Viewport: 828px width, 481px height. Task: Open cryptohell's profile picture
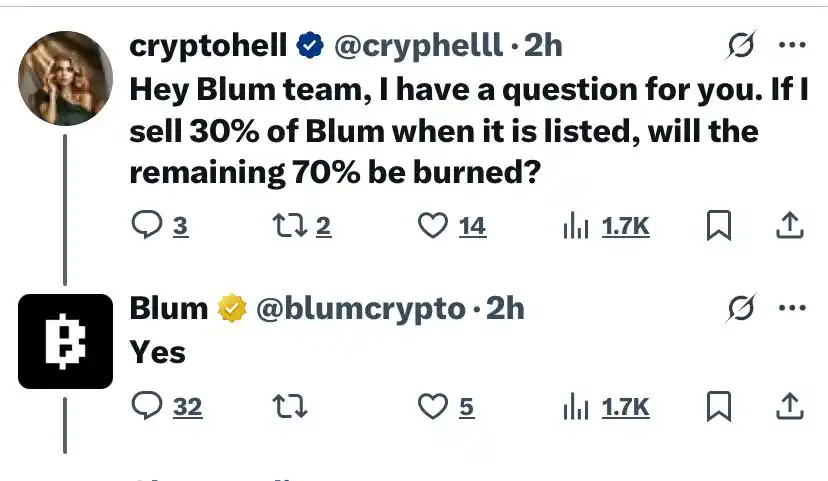click(65, 78)
